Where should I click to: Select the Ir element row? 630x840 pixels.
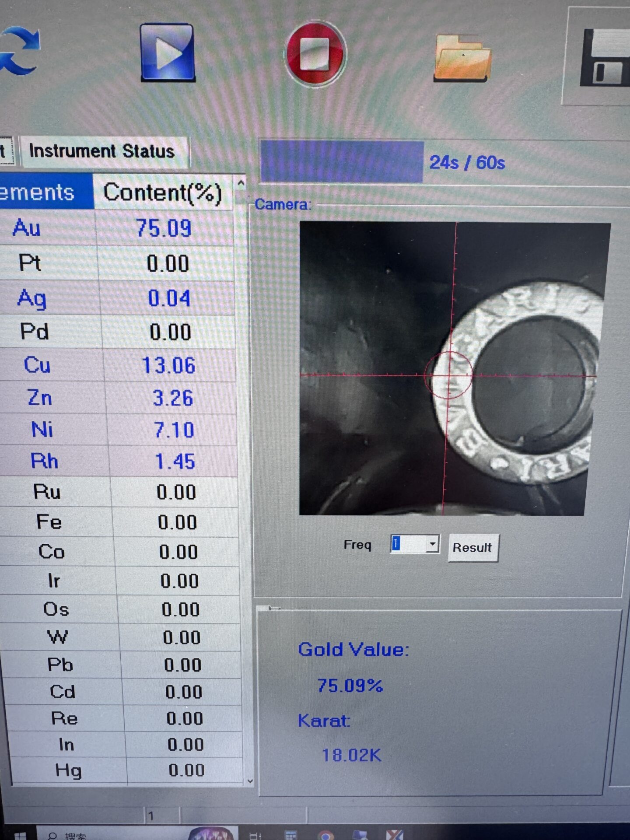120,581
